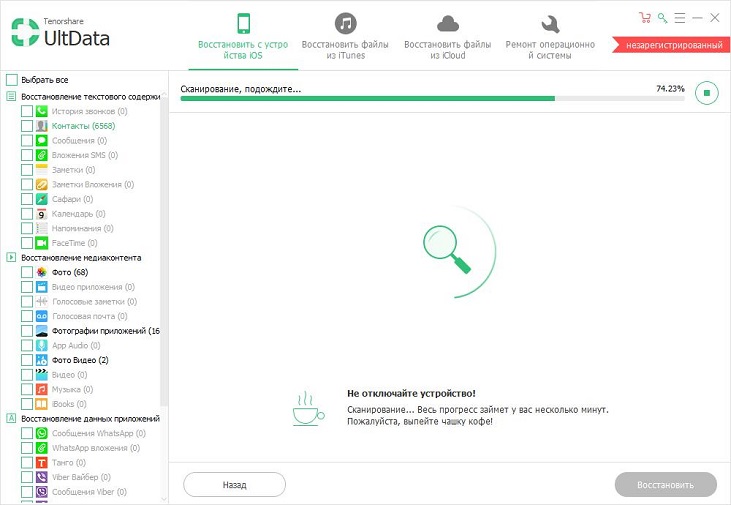This screenshot has height=505, width=731.
Task: Select the Контакты (6568) entry text
Action: 83,126
